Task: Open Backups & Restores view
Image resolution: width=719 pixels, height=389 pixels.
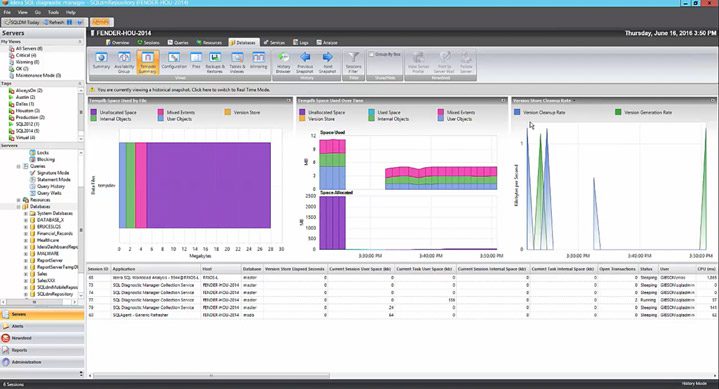Action: 215,62
